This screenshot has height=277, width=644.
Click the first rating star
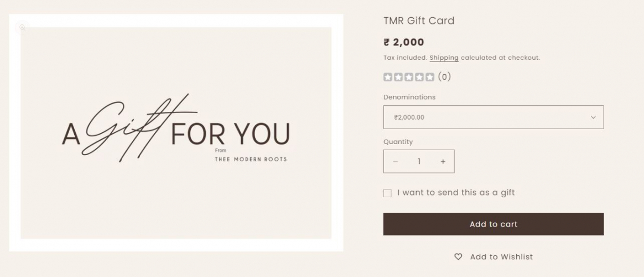pos(388,77)
